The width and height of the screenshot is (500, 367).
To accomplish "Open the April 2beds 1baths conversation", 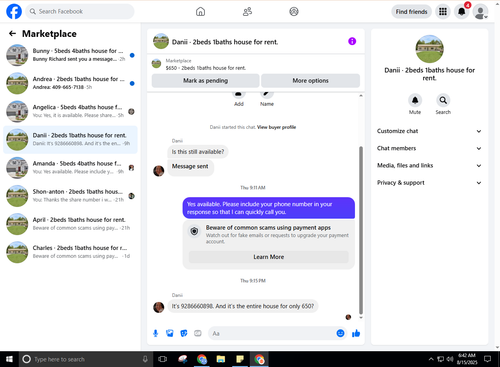I will (x=70, y=224).
